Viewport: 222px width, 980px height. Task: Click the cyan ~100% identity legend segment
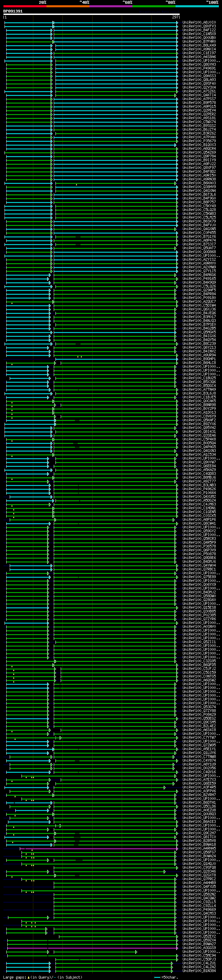tap(197, 6)
